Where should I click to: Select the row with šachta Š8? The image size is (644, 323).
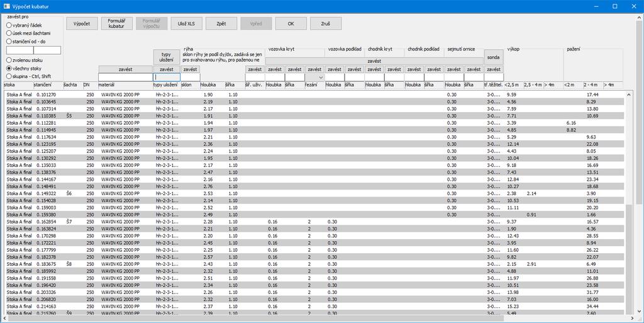click(314, 264)
